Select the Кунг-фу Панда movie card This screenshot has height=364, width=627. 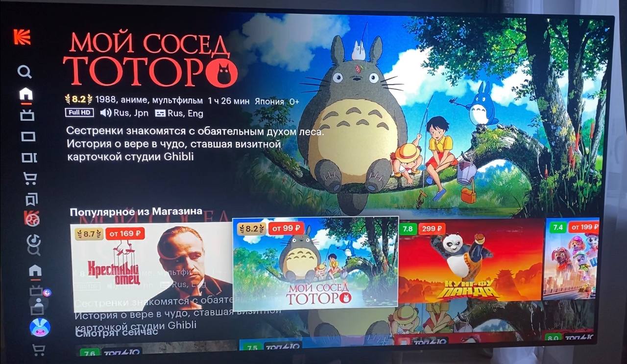point(471,261)
